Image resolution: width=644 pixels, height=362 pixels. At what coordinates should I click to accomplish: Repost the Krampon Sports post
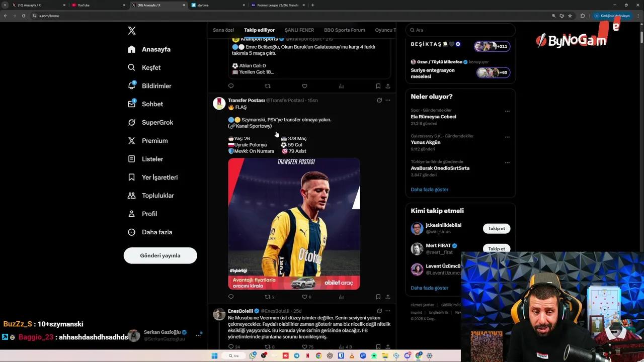click(268, 86)
